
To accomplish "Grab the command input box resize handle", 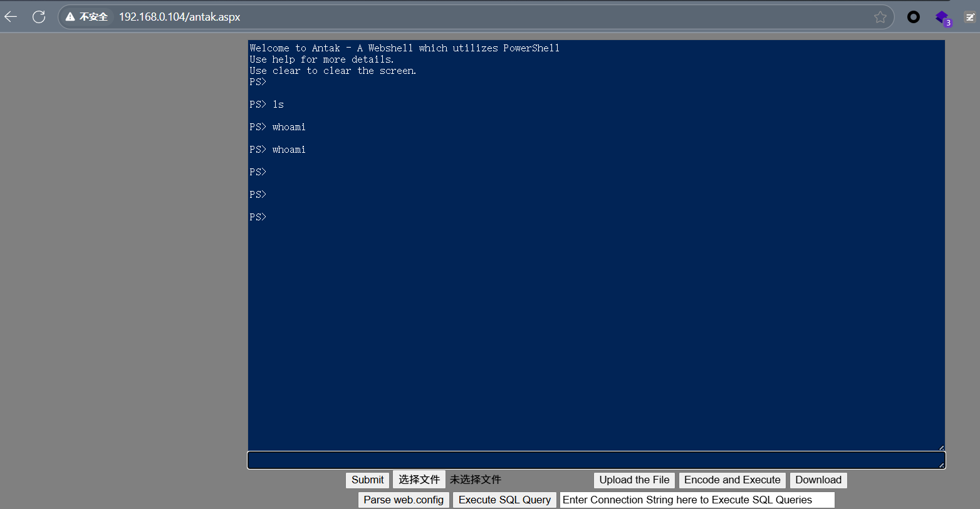I will tap(941, 465).
